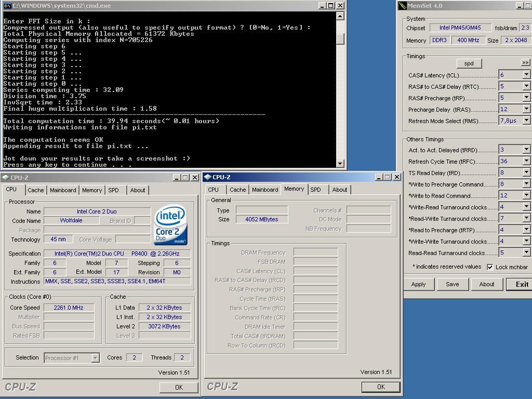532x399 pixels.
Task: Open Memory tab in left CPU-Z window
Action: (x=92, y=190)
